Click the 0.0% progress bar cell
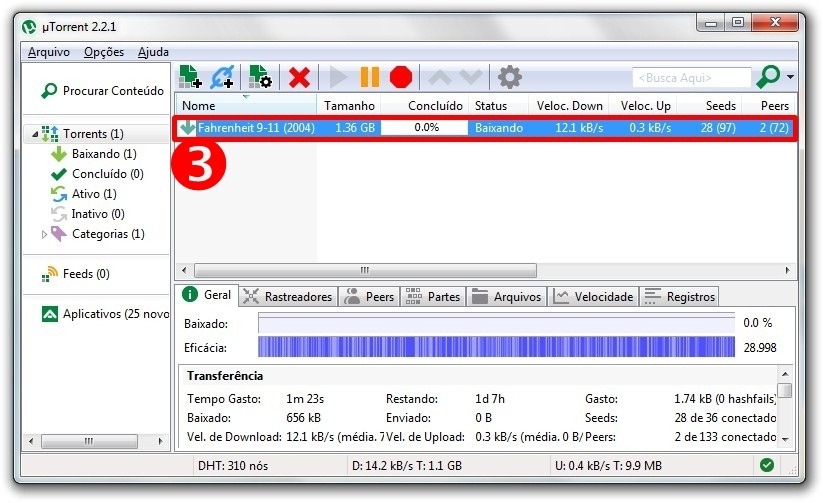This screenshot has height=503, width=823. pos(424,128)
